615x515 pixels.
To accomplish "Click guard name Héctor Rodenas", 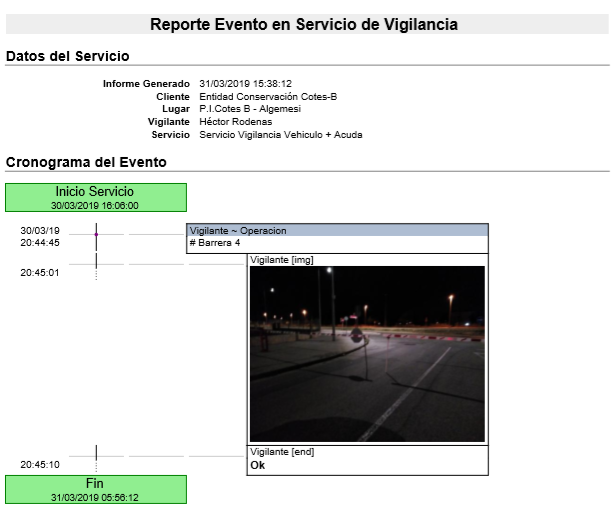I will click(x=235, y=122).
